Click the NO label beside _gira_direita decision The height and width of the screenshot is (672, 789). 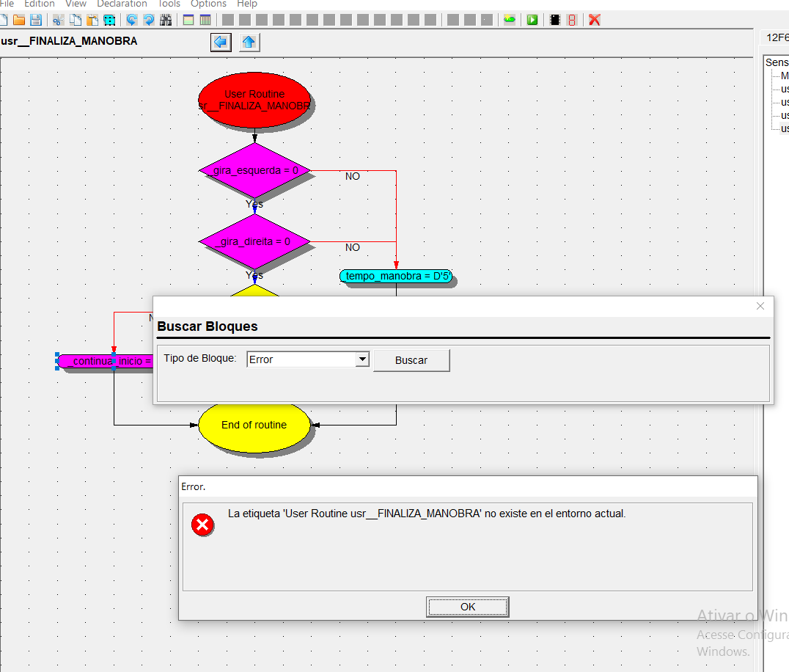tap(352, 247)
